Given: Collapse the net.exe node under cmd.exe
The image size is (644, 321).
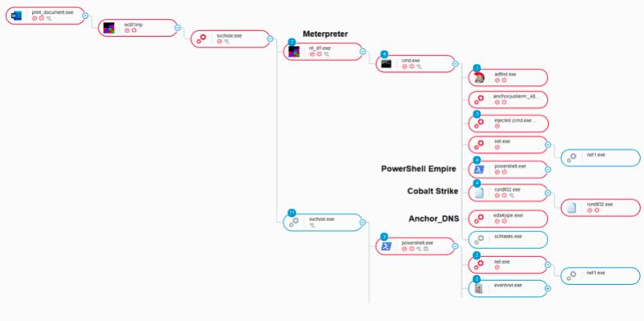Looking at the screenshot, I should pyautogui.click(x=547, y=144).
